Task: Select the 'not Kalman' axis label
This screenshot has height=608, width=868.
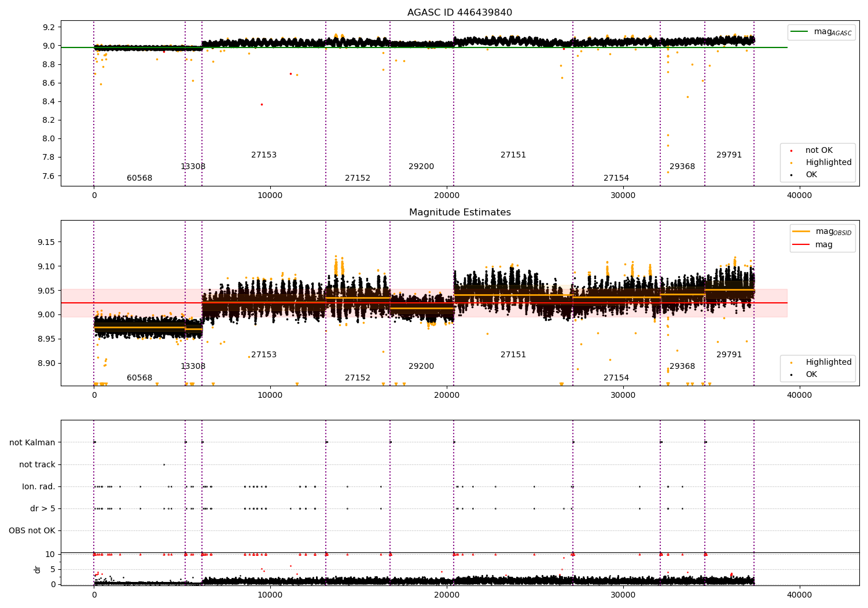Action: click(x=32, y=442)
